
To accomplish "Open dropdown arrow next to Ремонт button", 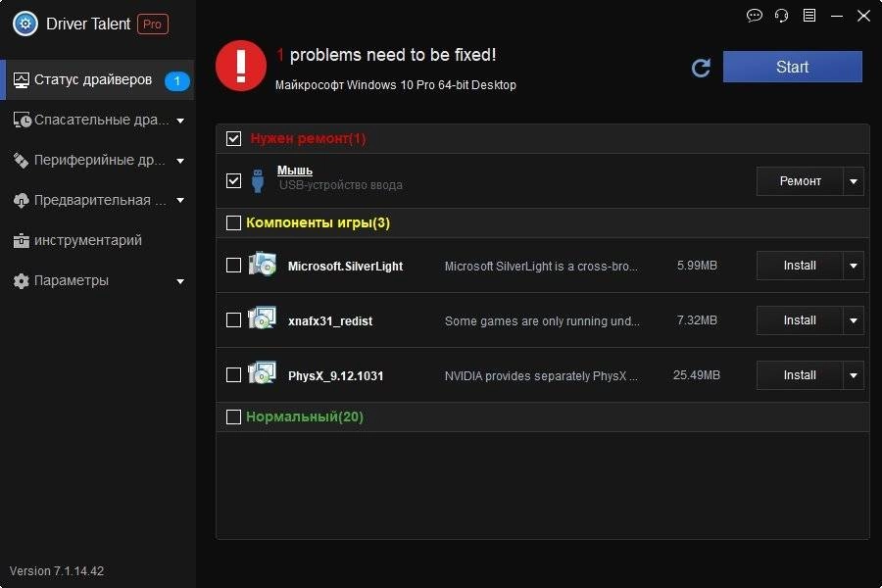I will pyautogui.click(x=854, y=181).
